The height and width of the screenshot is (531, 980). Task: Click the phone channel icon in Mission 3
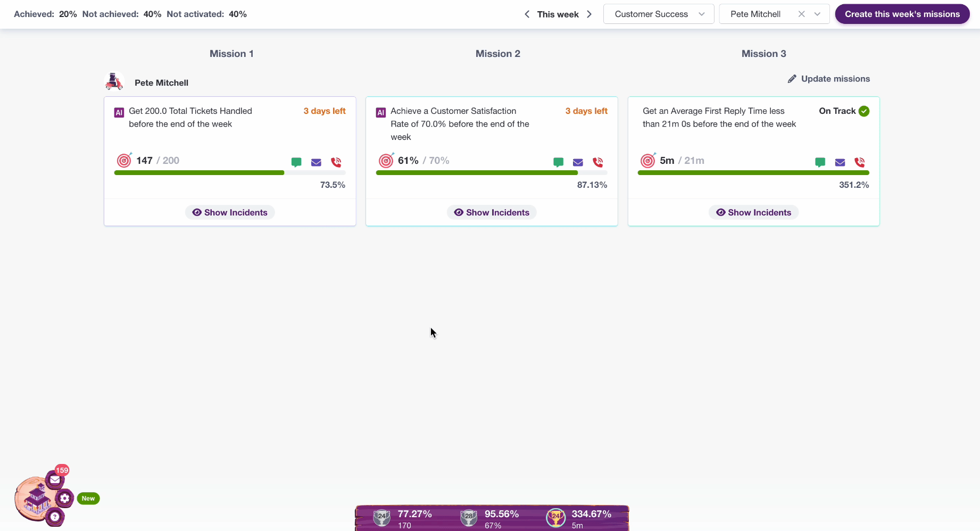tap(860, 162)
